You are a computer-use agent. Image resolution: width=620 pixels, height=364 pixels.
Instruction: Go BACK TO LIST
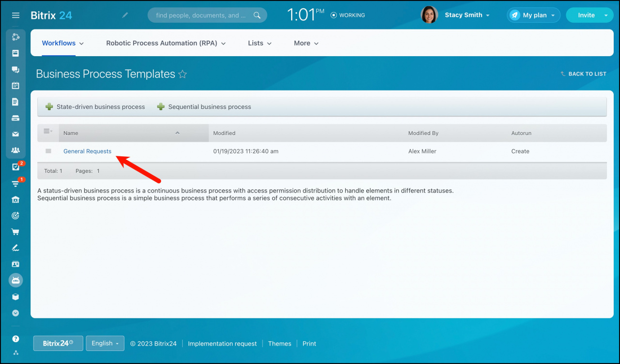(x=583, y=74)
